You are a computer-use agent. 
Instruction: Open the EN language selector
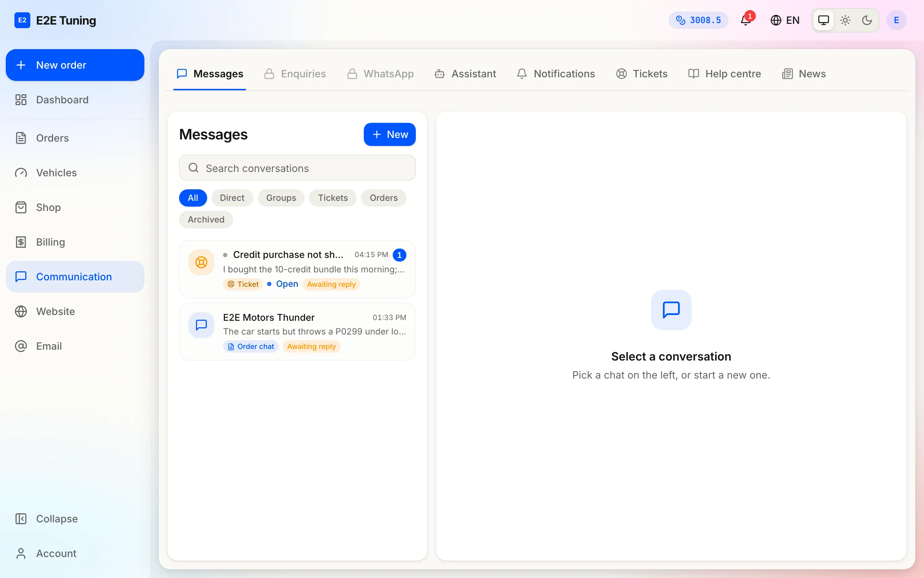(x=785, y=20)
